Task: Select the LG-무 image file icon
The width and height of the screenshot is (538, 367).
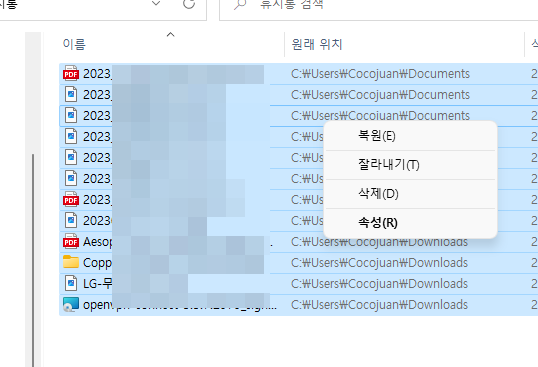Action: [71, 283]
